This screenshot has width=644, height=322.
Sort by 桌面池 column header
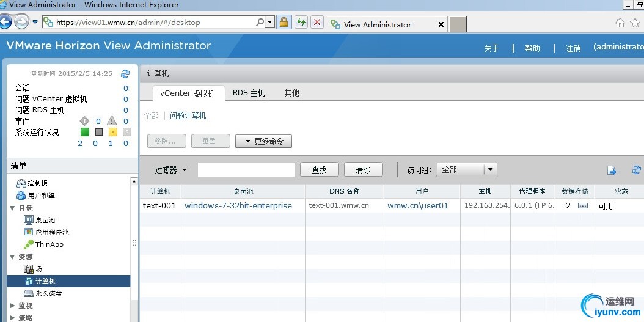click(243, 191)
